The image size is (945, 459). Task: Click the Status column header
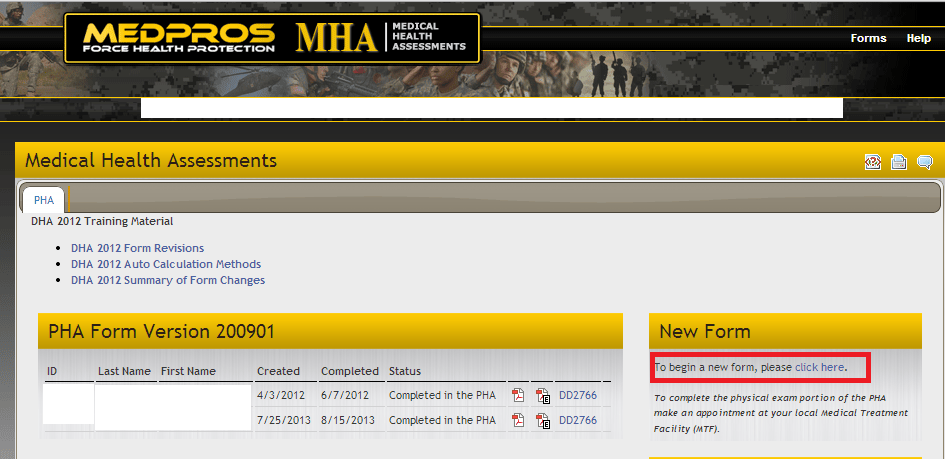tap(404, 371)
